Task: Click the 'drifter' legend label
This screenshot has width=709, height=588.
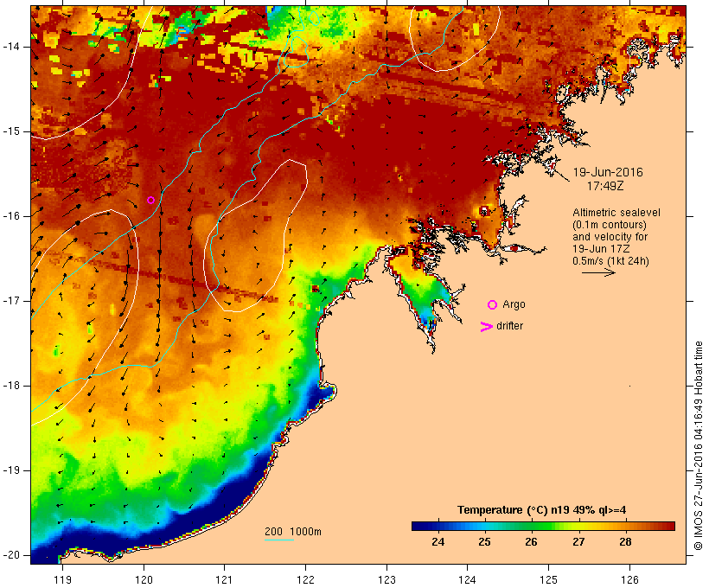Action: 509,326
